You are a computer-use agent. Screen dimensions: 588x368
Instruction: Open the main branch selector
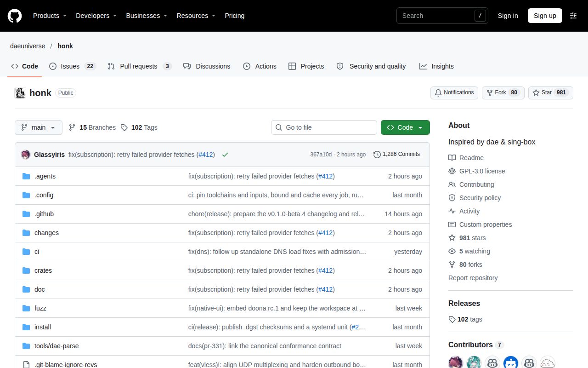(x=39, y=127)
